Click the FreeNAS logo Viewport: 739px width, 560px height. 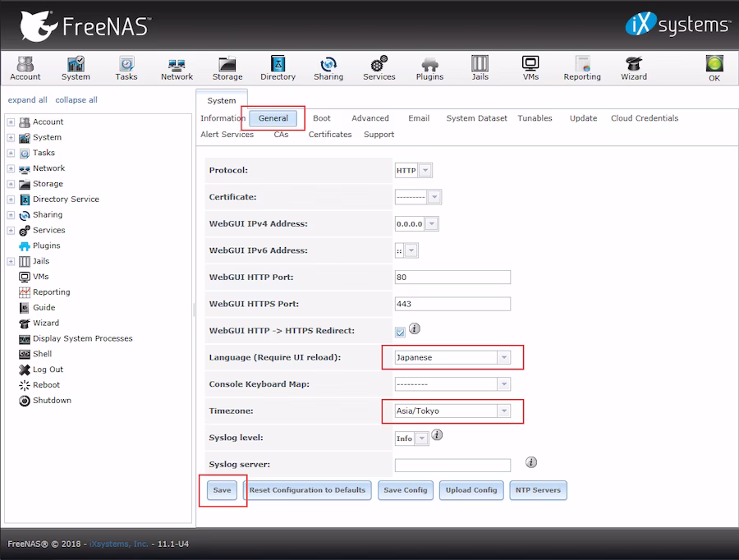85,25
